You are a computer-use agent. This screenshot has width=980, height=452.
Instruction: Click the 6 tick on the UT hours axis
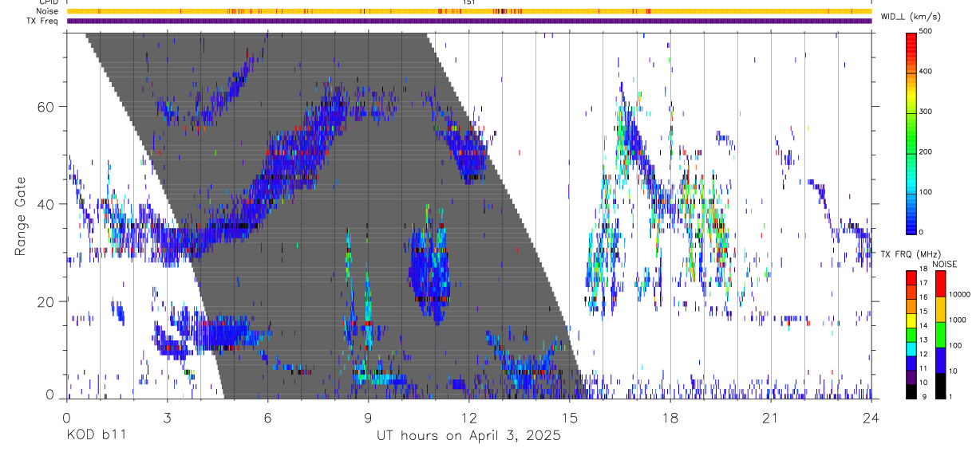tap(267, 418)
